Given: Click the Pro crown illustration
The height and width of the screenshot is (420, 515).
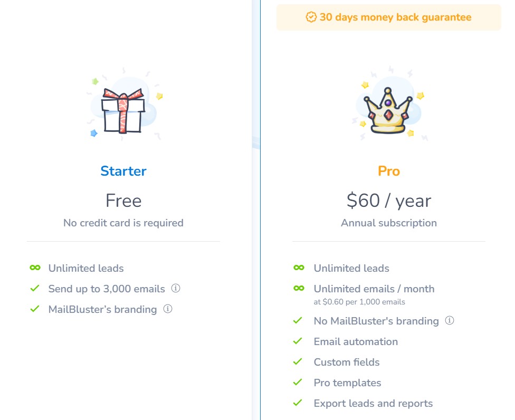Looking at the screenshot, I should 388,104.
